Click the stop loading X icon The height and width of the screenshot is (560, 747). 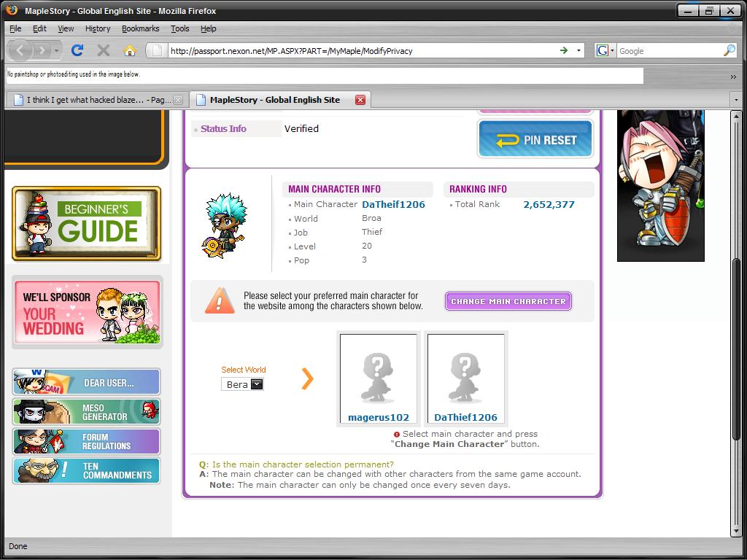pos(104,50)
